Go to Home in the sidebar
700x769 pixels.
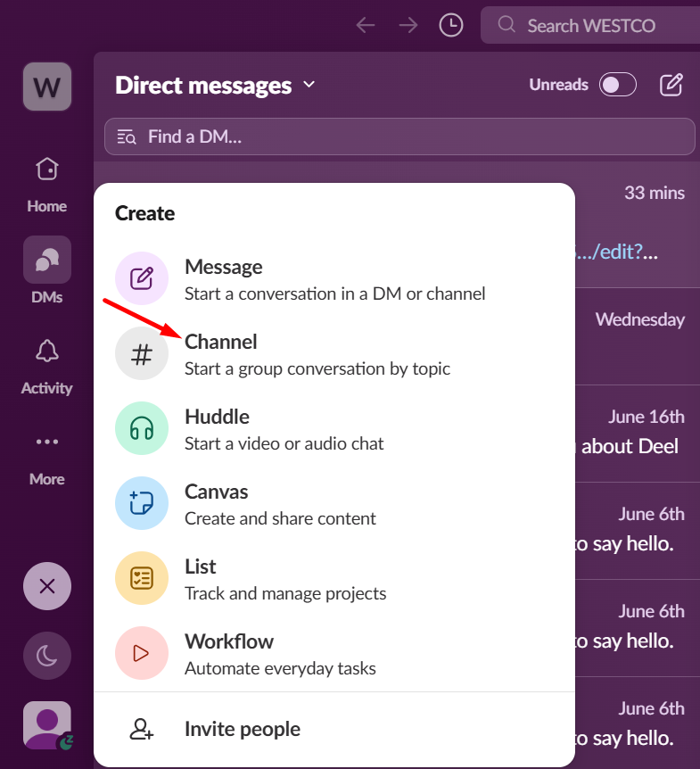click(47, 185)
